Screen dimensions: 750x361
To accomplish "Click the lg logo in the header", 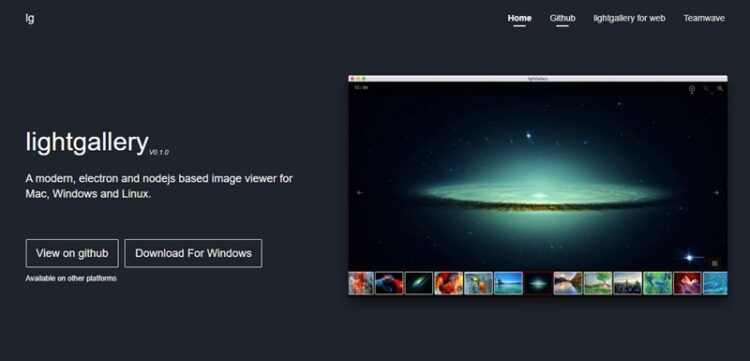I will pyautogui.click(x=30, y=18).
